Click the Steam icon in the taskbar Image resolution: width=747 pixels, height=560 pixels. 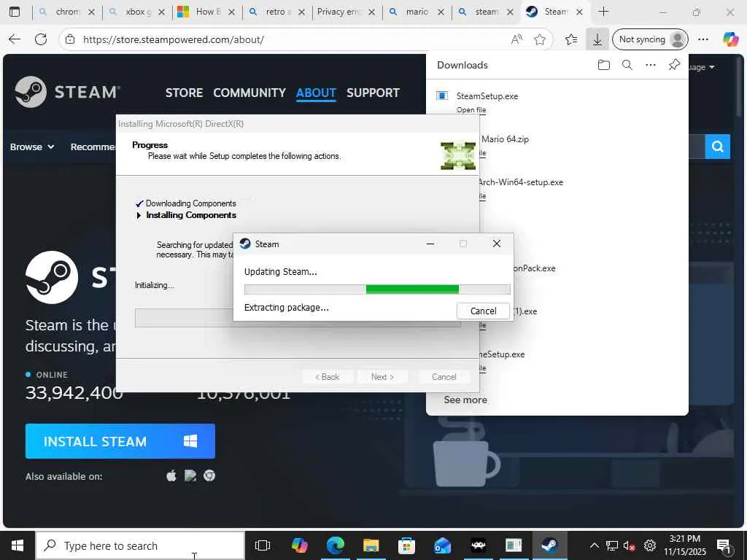click(x=549, y=545)
